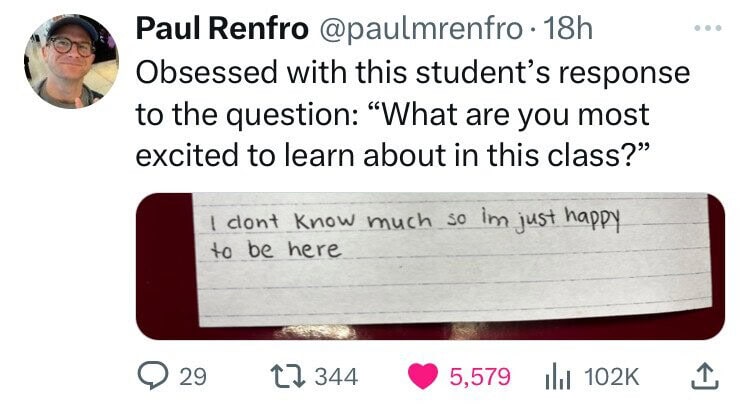Click the retweet arrows icon
Viewport: 750px width, 409px height.
pyautogui.click(x=288, y=376)
